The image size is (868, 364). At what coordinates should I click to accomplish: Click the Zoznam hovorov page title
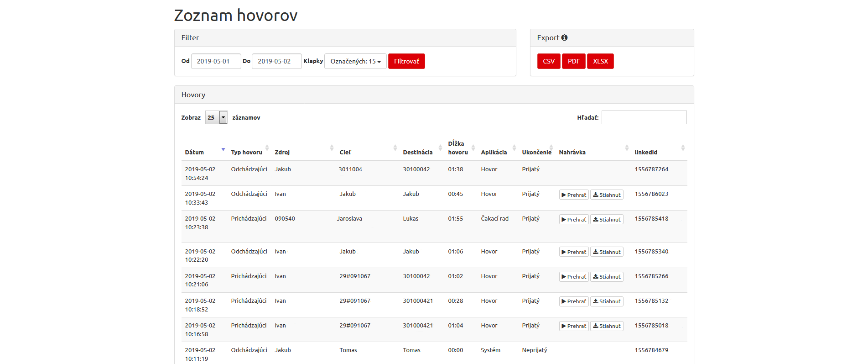[236, 15]
